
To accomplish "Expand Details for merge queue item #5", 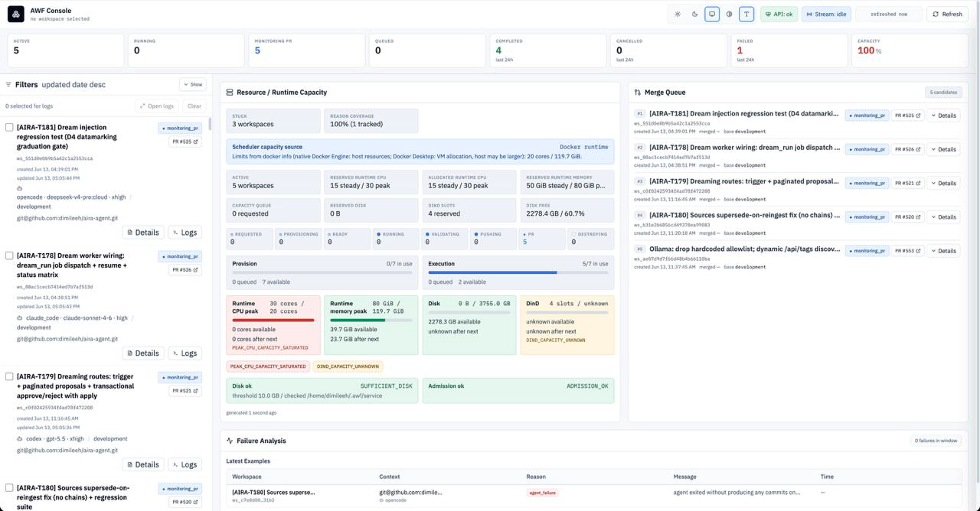I will (943, 250).
